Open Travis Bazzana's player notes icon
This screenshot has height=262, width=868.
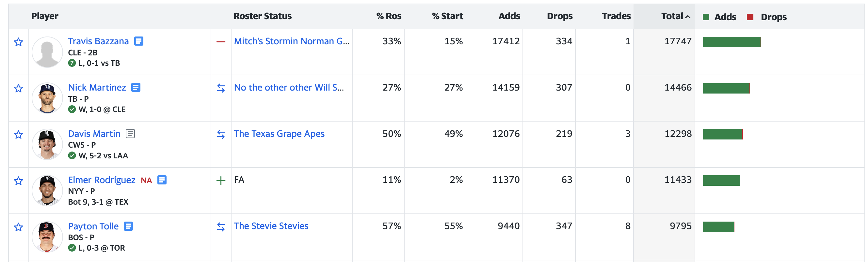pyautogui.click(x=138, y=41)
